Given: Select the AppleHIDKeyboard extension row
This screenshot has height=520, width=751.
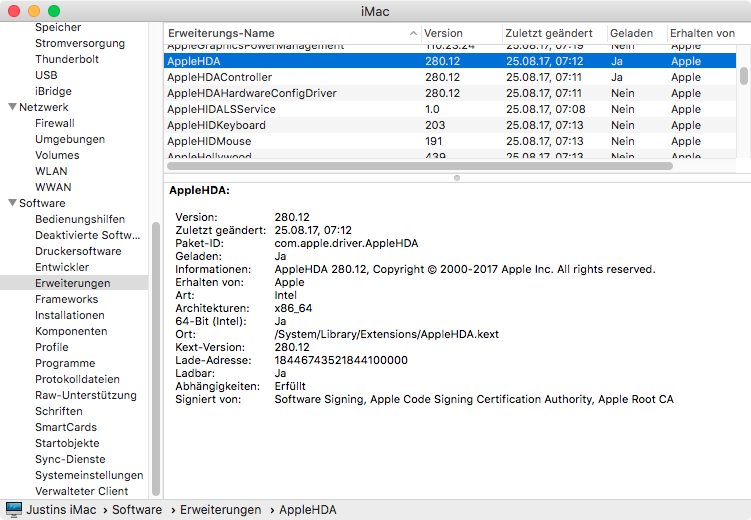Looking at the screenshot, I should 216,125.
